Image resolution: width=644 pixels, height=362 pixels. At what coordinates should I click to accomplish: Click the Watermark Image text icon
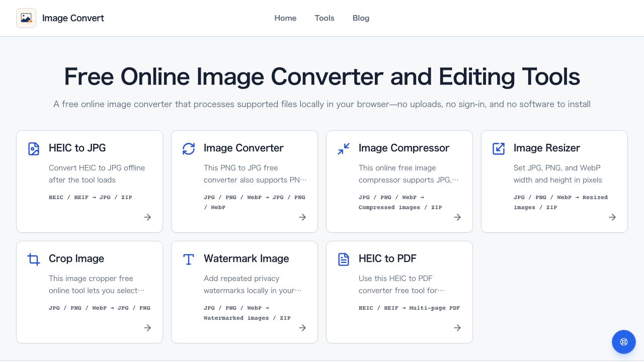point(189,259)
